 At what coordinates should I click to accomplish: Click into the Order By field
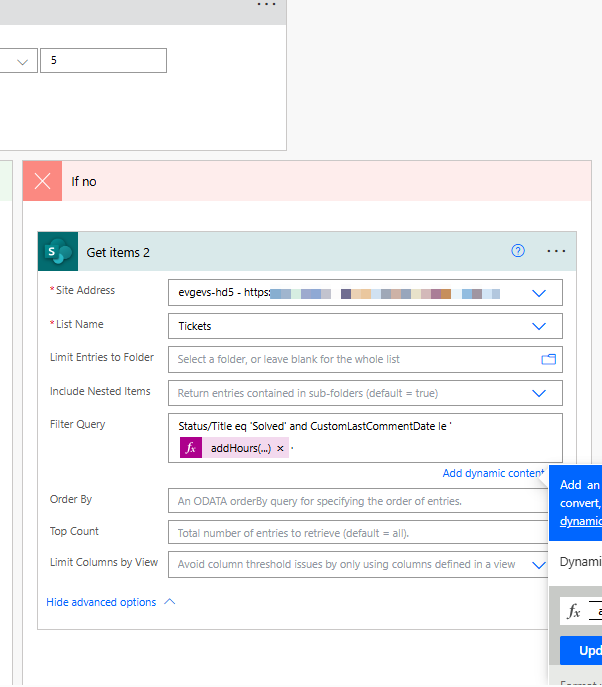(x=355, y=501)
